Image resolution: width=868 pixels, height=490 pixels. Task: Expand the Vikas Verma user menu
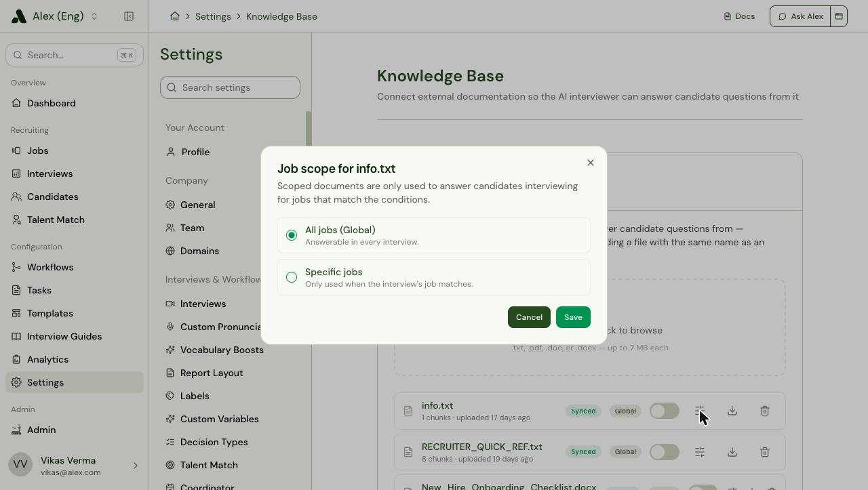tap(75, 466)
